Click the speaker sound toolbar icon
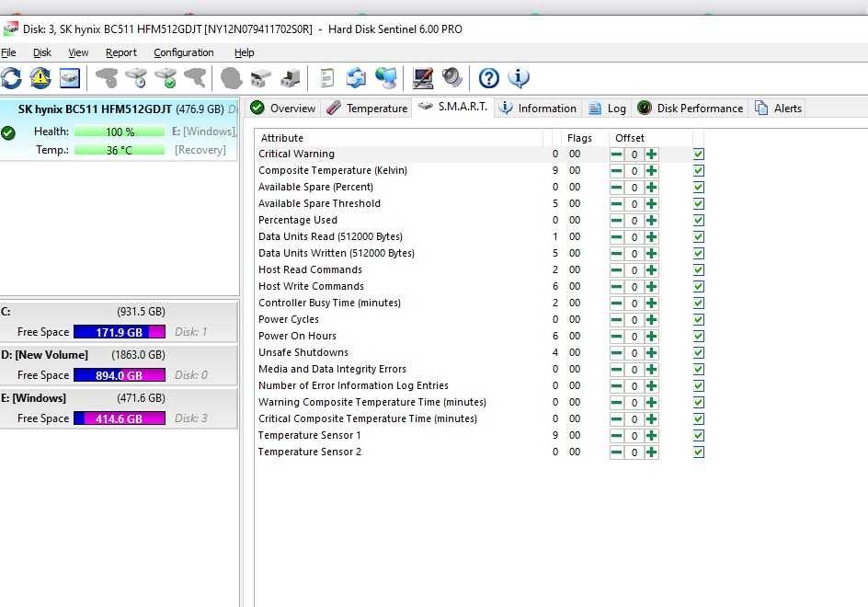The width and height of the screenshot is (868, 607). pyautogui.click(x=452, y=78)
